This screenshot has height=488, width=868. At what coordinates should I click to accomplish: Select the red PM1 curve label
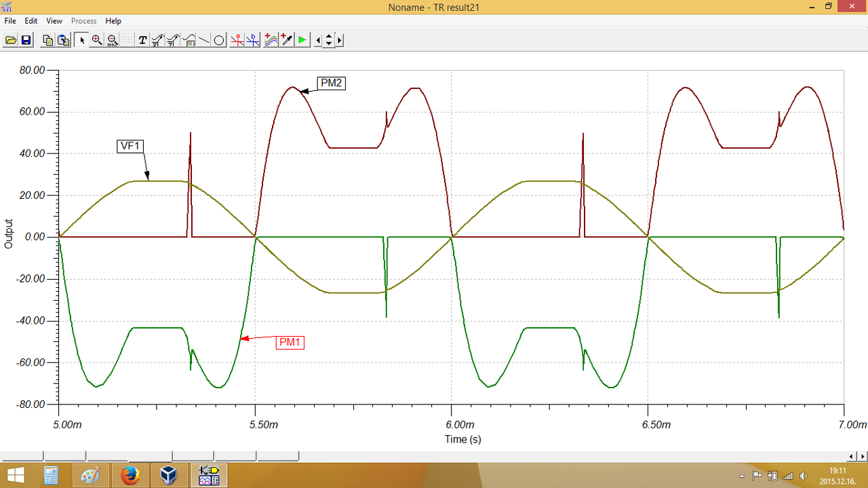[290, 342]
